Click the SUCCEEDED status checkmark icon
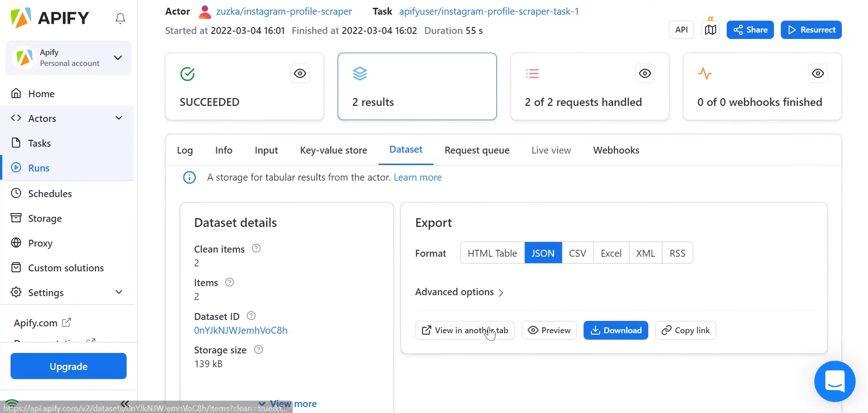868x413 pixels. pyautogui.click(x=187, y=74)
